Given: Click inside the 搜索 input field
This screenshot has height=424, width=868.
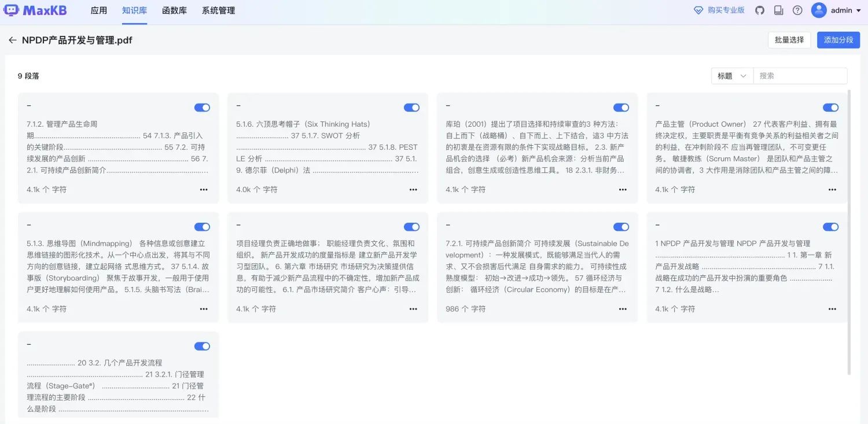Looking at the screenshot, I should [x=799, y=75].
